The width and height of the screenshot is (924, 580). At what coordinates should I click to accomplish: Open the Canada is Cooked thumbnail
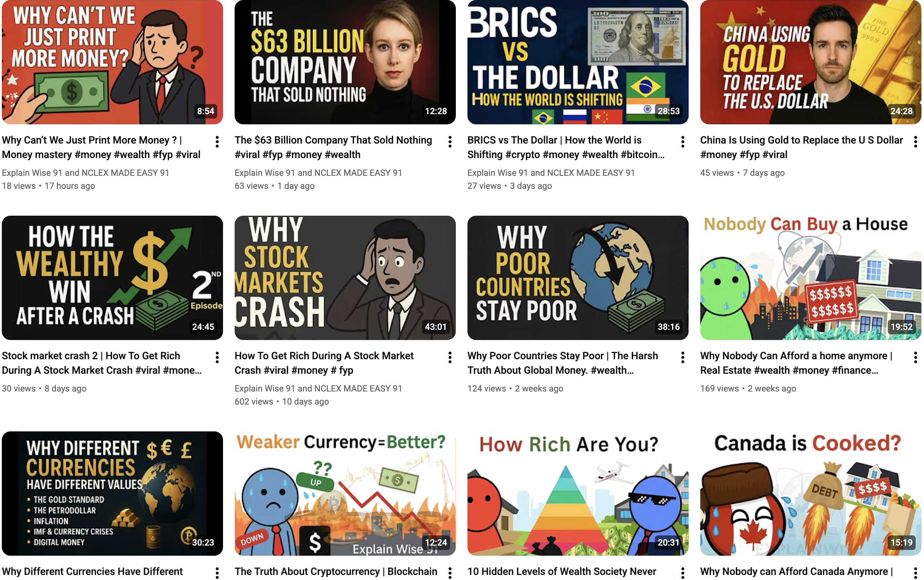tap(810, 493)
